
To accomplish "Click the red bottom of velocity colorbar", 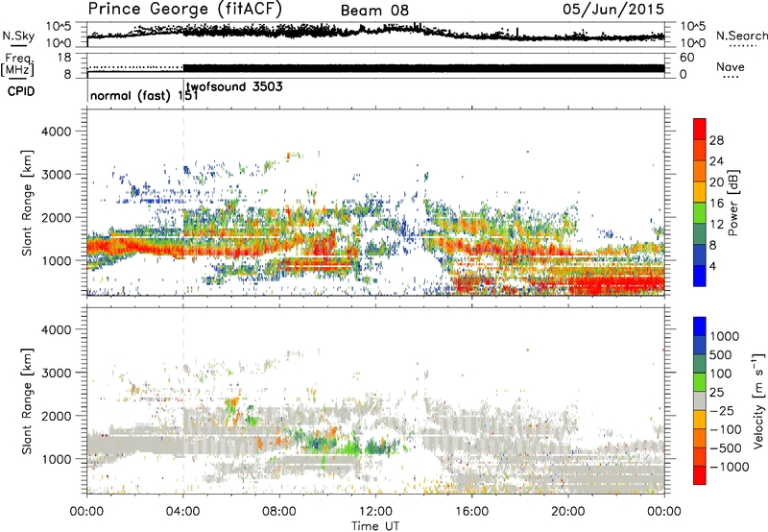I will (x=700, y=475).
